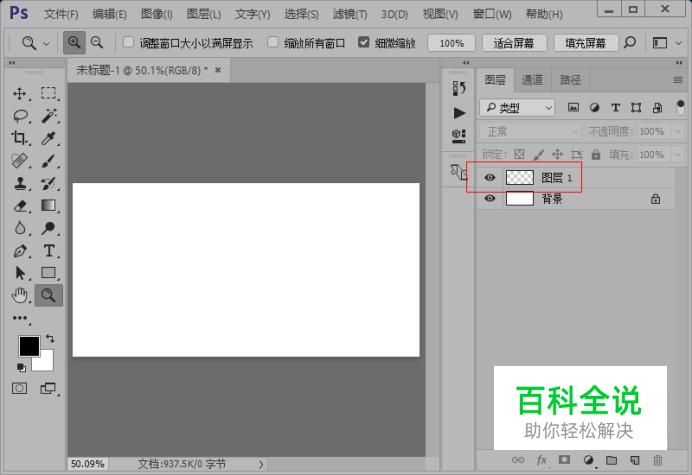Image resolution: width=692 pixels, height=475 pixels.
Task: Create new fill or adjustment layer dropdown
Action: pos(588,460)
